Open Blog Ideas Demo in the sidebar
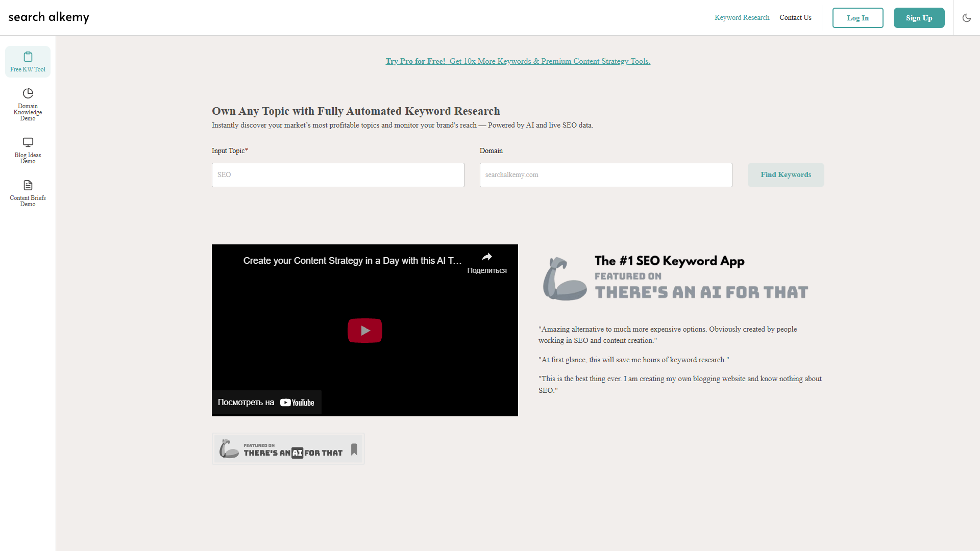980x551 pixels. coord(28,151)
